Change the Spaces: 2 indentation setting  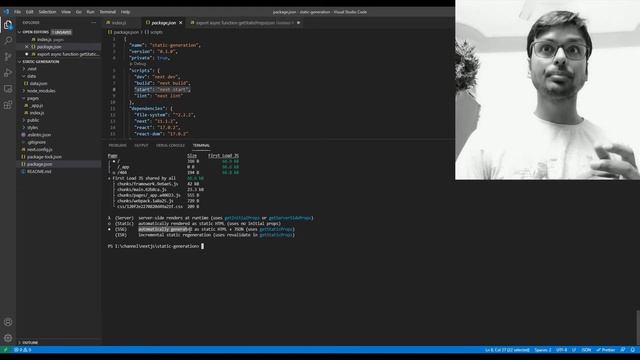[542, 350]
